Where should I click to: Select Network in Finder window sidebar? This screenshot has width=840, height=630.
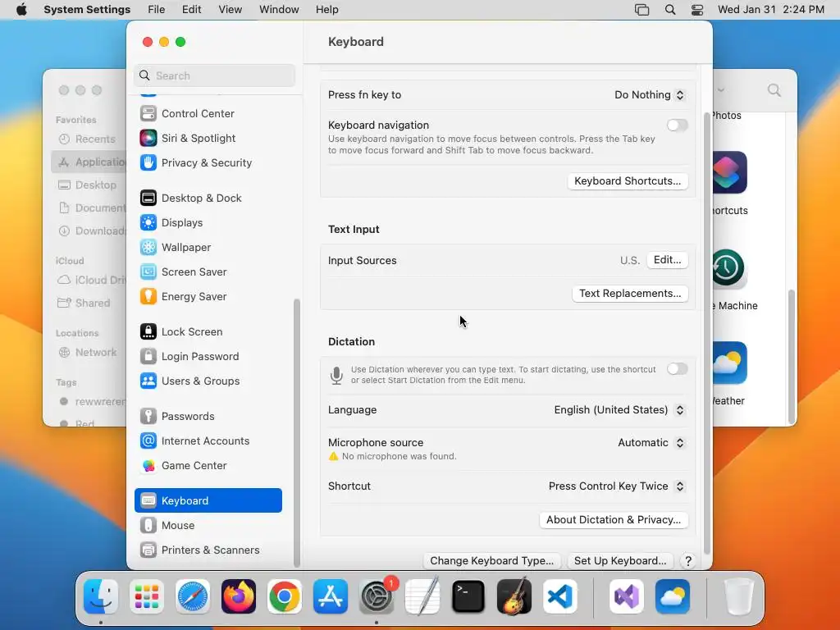89,353
